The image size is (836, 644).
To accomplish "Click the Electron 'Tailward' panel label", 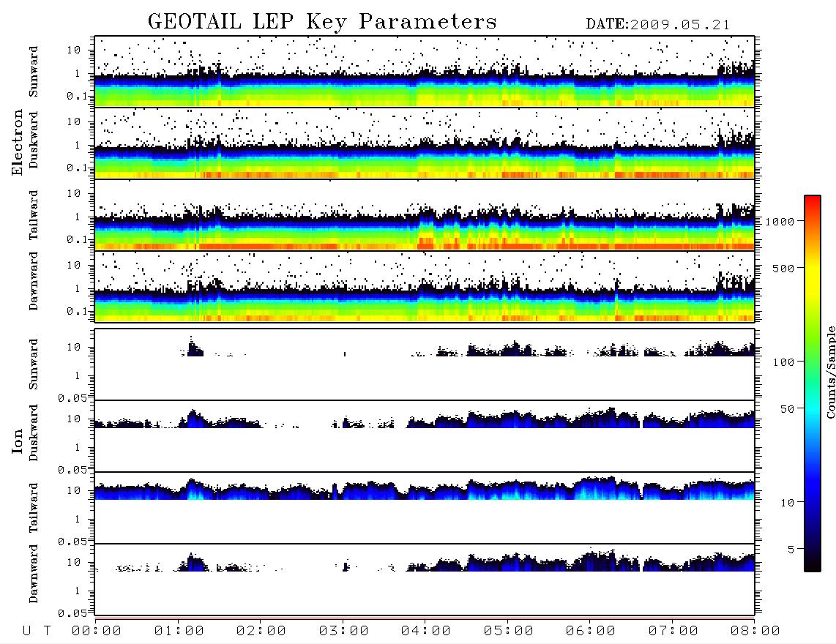I will click(x=33, y=215).
